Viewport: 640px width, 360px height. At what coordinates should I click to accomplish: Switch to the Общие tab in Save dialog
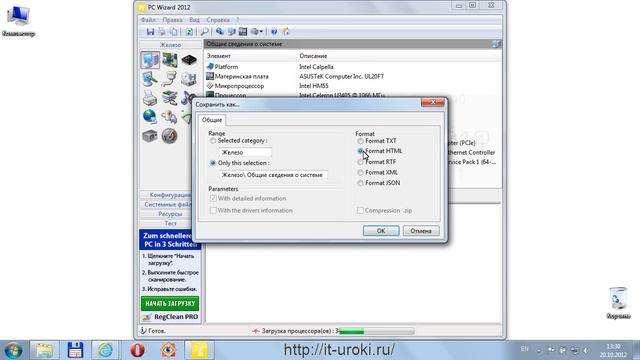coord(212,120)
